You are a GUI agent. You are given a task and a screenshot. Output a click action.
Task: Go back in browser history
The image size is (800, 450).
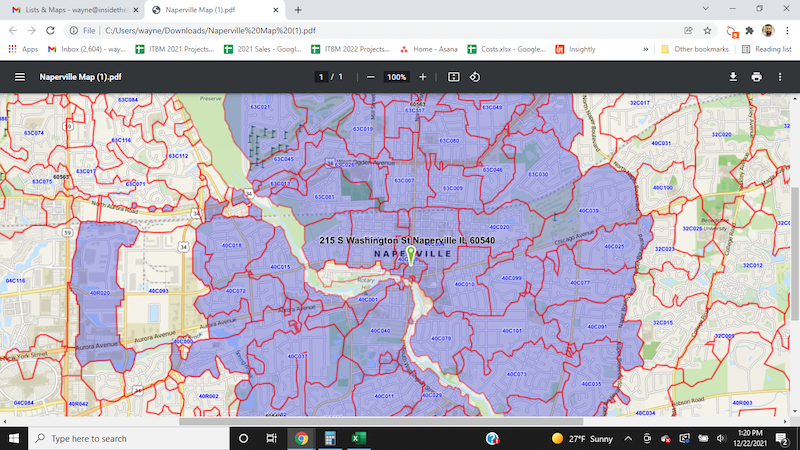13,31
